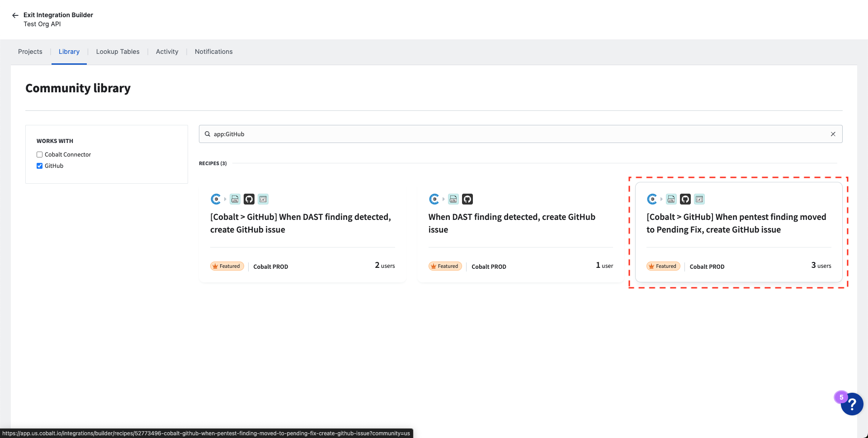Click the Cobalt icon on the pentest recipe card
The width and height of the screenshot is (868, 438).
tap(652, 199)
